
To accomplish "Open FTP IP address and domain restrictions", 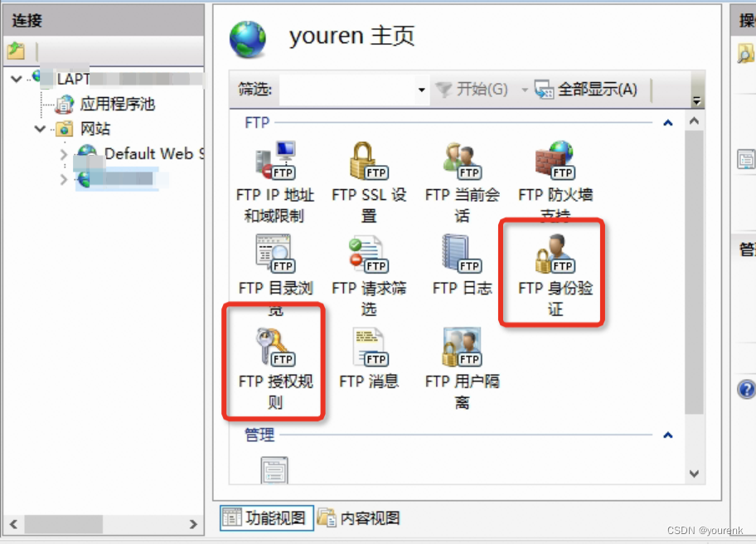I will [275, 182].
